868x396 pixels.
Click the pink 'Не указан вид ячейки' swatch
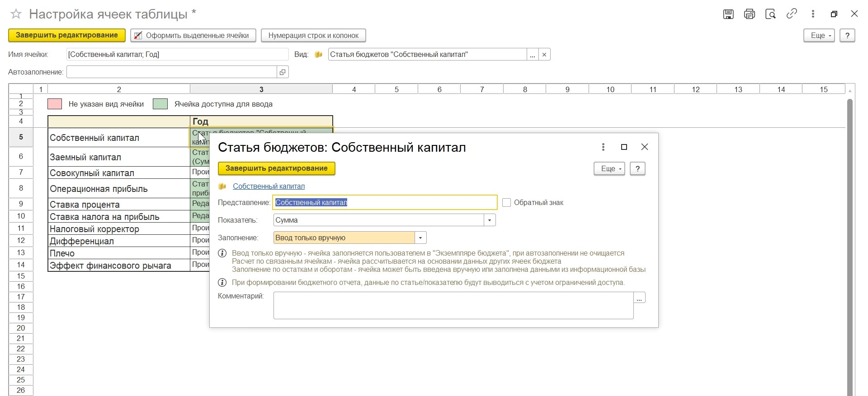(55, 104)
